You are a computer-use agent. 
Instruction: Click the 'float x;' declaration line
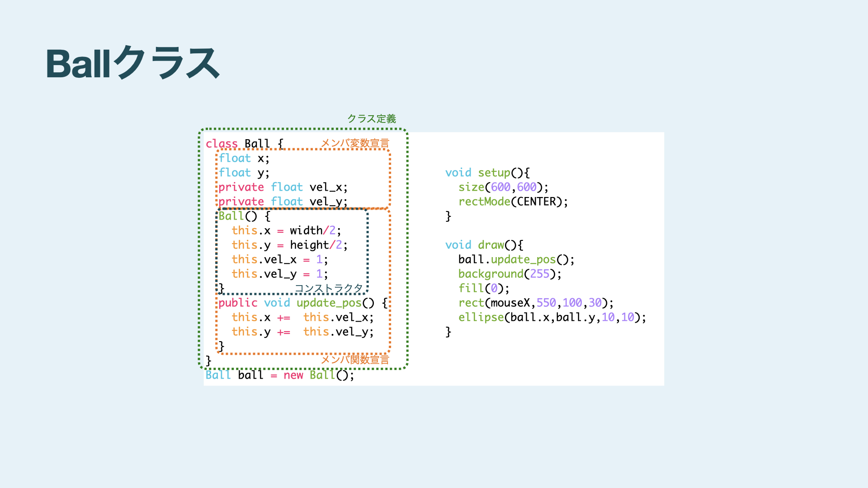coord(244,159)
